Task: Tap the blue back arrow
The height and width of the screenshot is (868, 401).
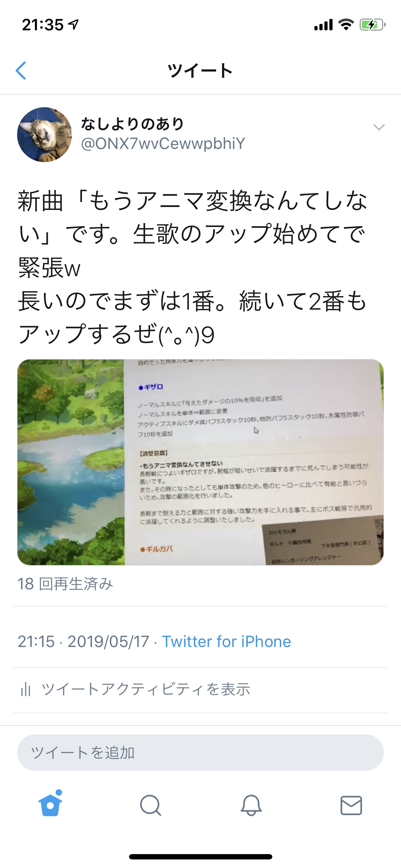Action: click(21, 71)
